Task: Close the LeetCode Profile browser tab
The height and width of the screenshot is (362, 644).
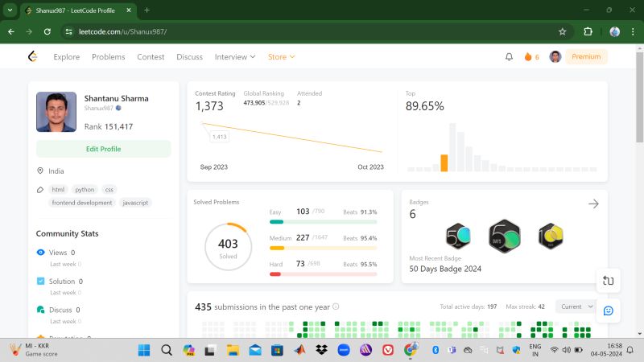Action: coord(129,10)
